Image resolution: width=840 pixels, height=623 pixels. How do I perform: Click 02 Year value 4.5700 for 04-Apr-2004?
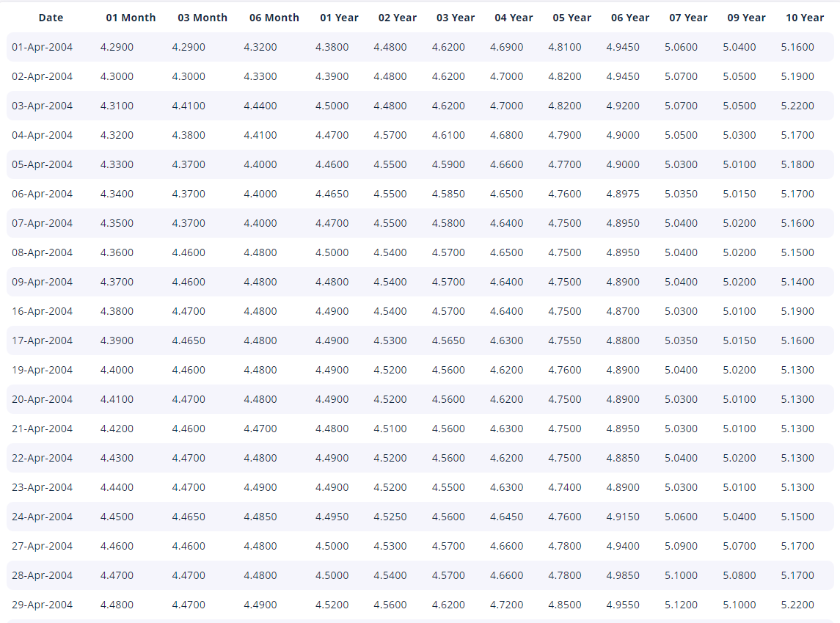click(x=390, y=135)
